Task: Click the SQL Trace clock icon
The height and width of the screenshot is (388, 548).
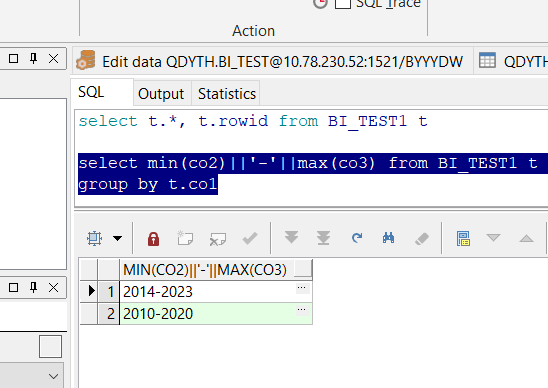Action: point(320,3)
